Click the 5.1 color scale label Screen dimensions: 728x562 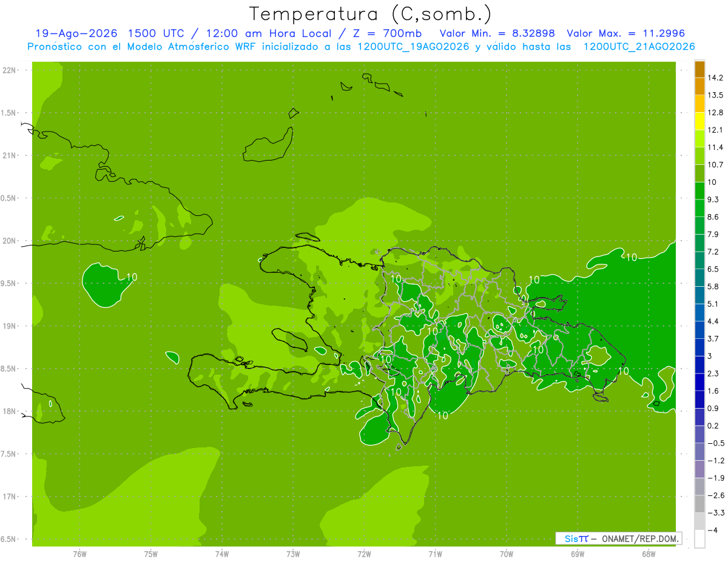point(714,304)
